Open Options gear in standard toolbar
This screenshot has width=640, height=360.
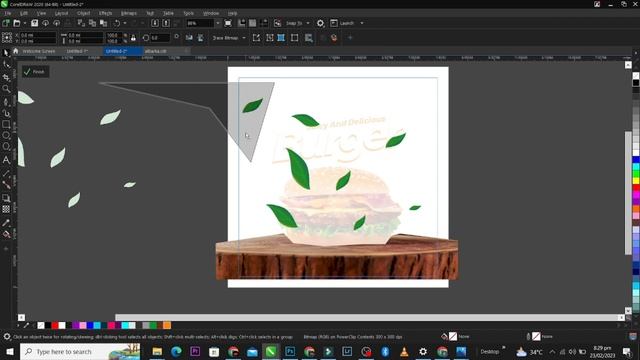pos(320,23)
